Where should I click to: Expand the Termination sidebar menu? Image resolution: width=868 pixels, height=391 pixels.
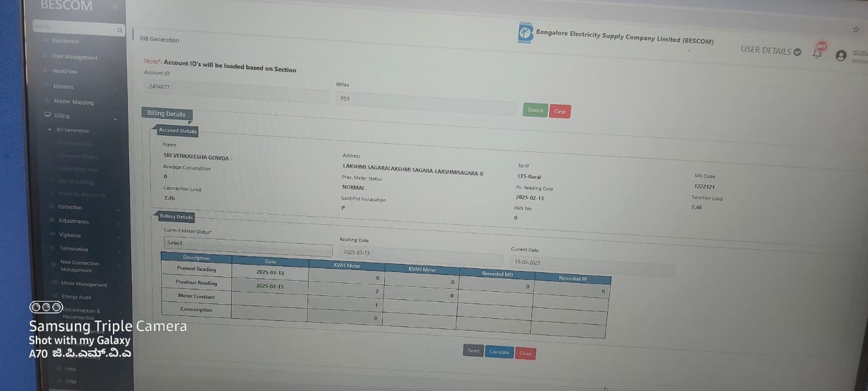pyautogui.click(x=119, y=251)
